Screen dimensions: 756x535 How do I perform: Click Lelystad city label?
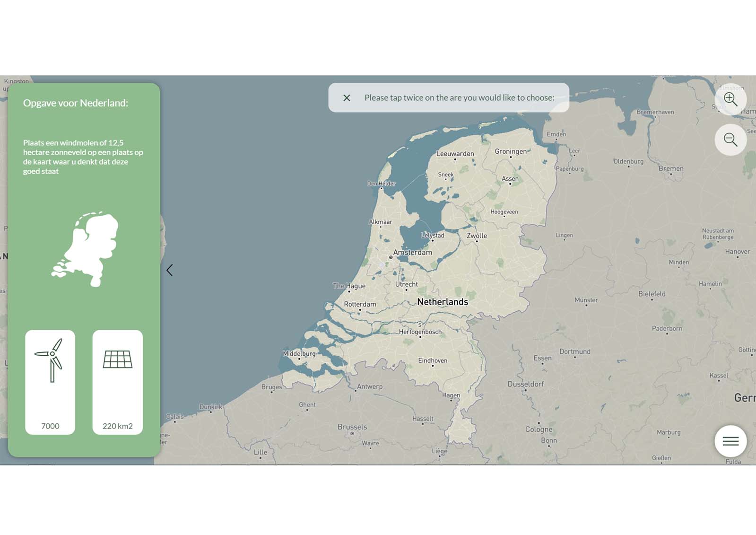[x=433, y=235]
